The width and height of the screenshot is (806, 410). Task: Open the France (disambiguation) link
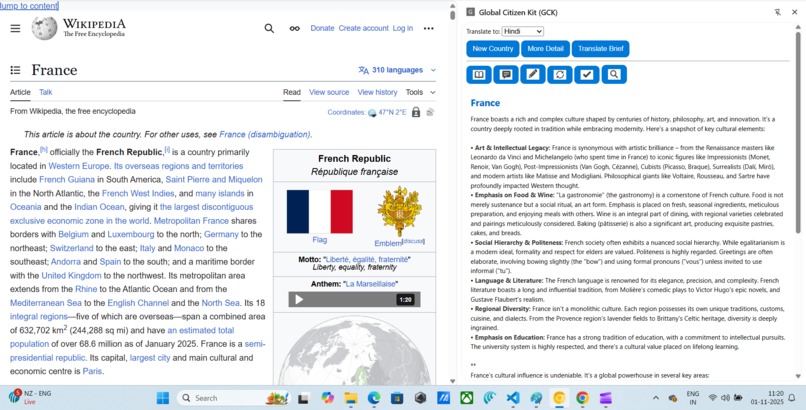264,135
